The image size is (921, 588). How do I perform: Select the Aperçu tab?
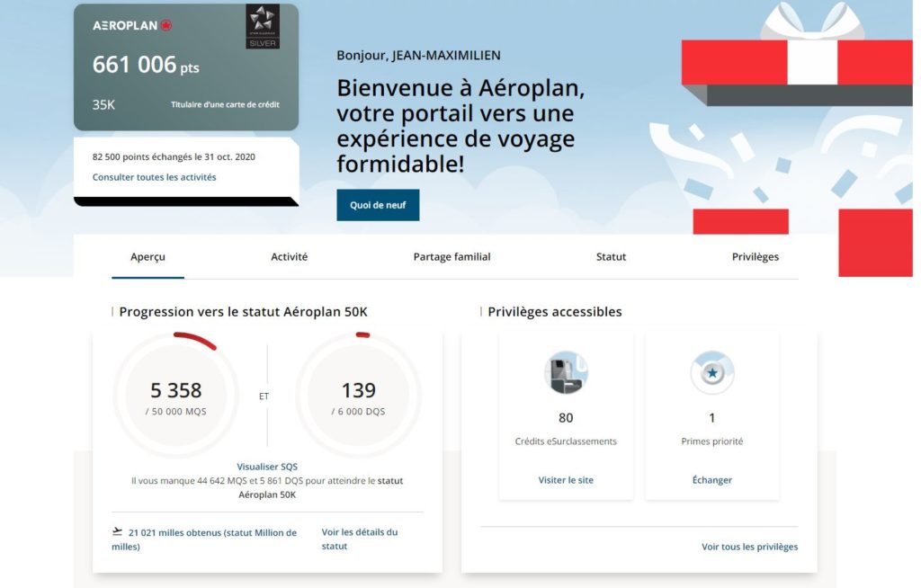tap(148, 257)
